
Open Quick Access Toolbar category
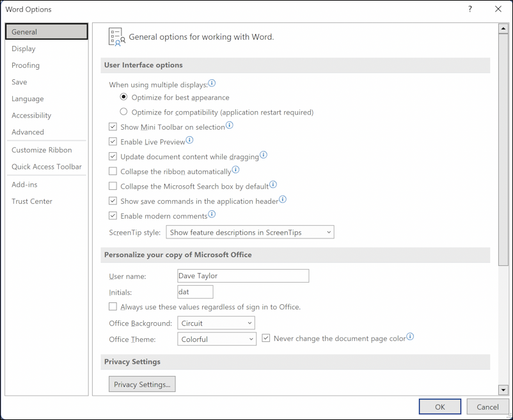pos(47,166)
